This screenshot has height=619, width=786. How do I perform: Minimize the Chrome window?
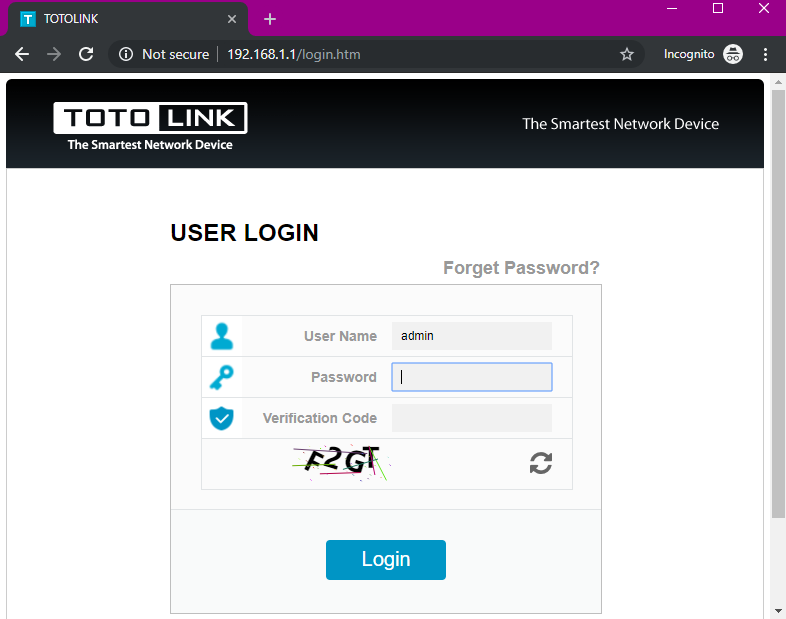(x=672, y=9)
